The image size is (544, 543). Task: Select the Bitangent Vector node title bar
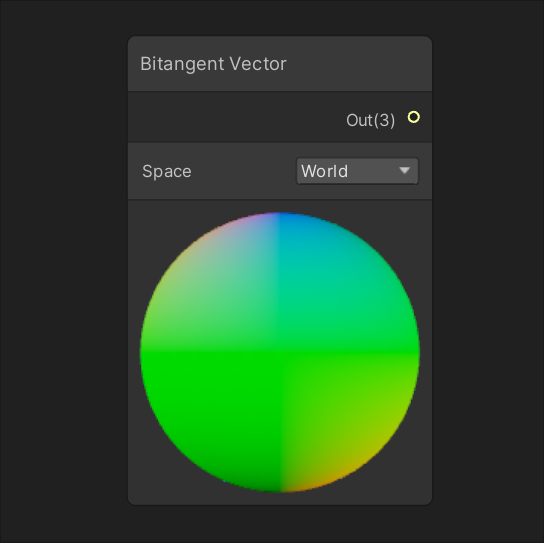coord(280,64)
